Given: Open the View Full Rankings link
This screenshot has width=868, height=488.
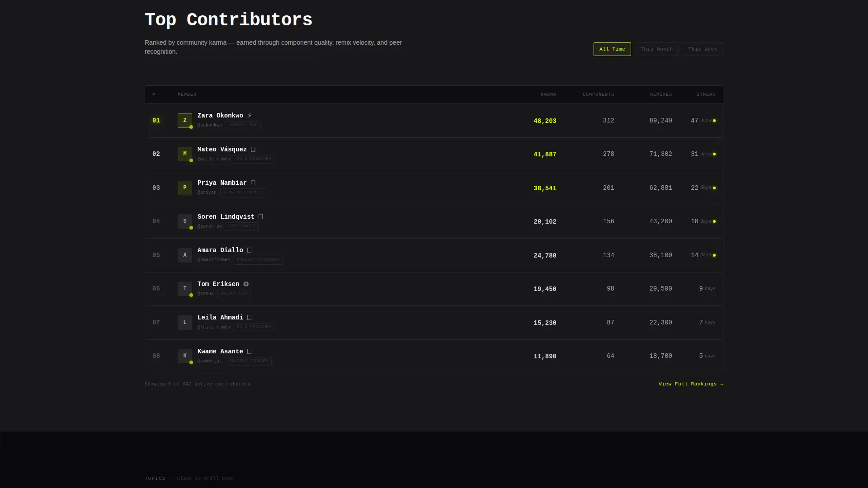Looking at the screenshot, I should pyautogui.click(x=691, y=384).
